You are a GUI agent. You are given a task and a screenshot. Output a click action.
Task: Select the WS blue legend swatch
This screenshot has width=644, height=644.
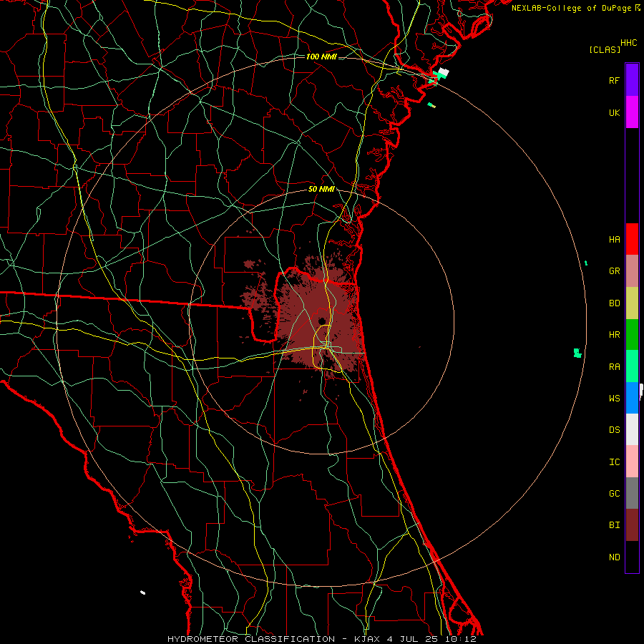[632, 398]
